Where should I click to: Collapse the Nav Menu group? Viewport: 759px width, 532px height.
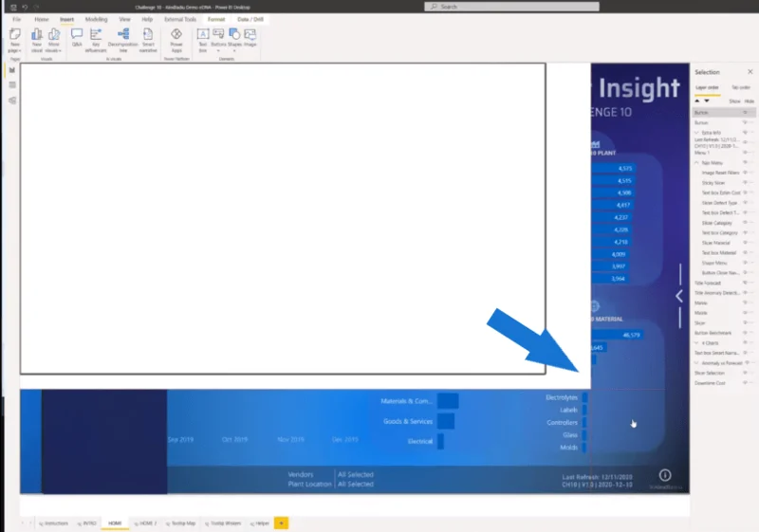(x=697, y=162)
